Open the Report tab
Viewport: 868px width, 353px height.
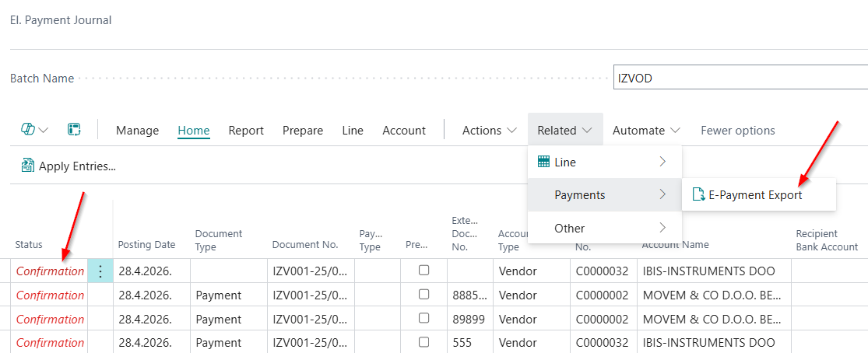coord(246,131)
